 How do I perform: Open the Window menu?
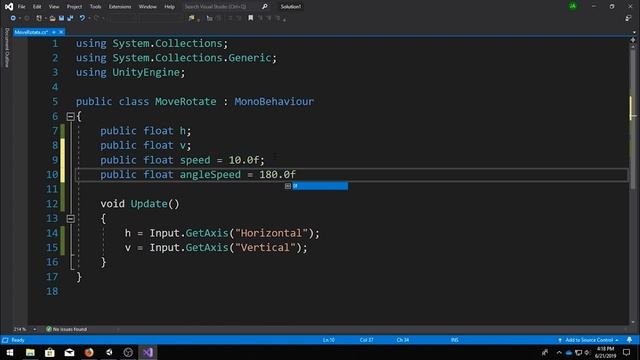coord(147,7)
